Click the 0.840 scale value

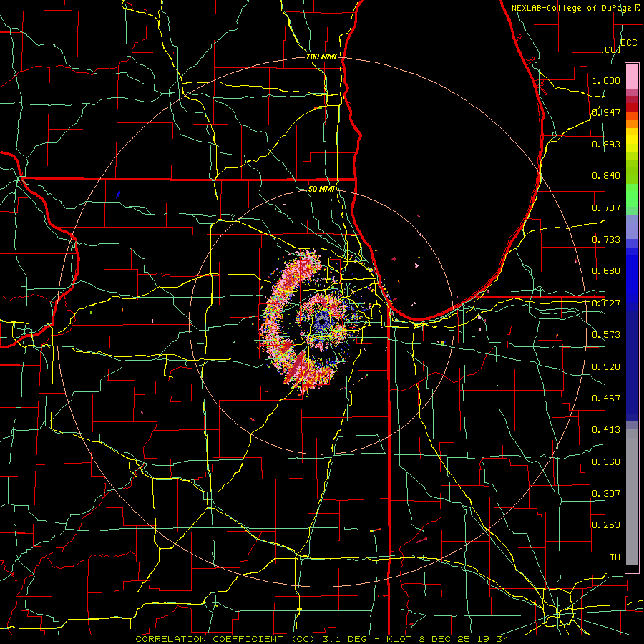coord(606,176)
